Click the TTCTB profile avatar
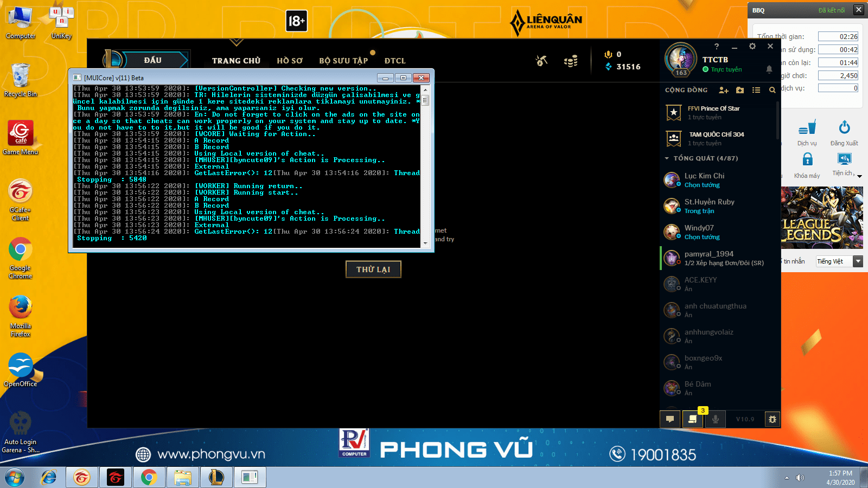 pyautogui.click(x=681, y=59)
